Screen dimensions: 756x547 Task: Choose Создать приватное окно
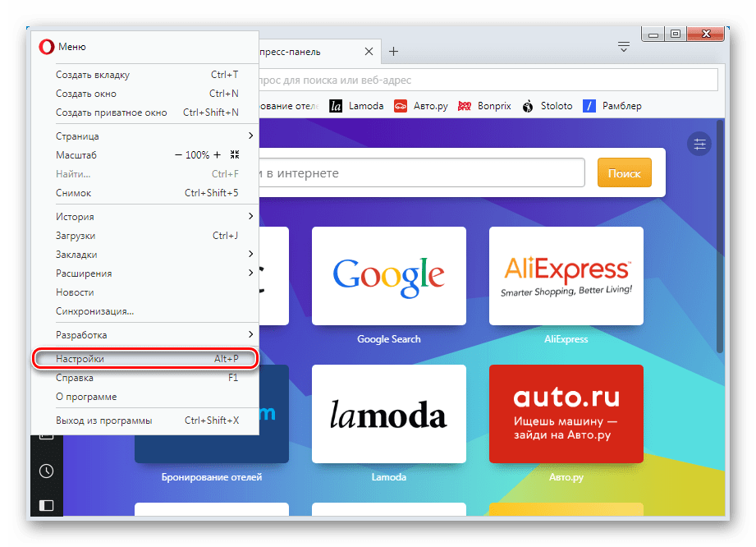point(145,113)
